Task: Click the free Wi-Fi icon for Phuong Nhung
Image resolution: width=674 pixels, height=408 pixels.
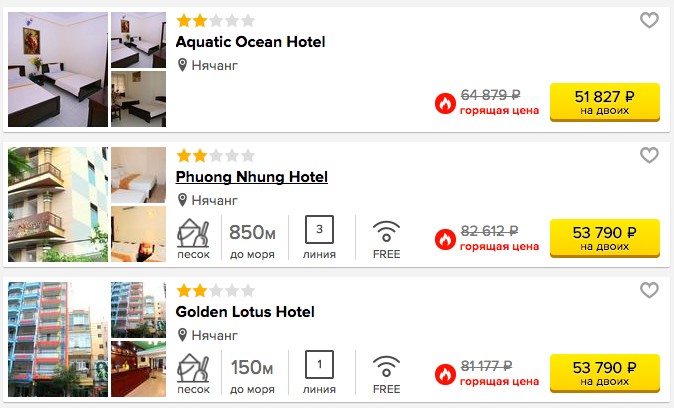Action: click(386, 231)
